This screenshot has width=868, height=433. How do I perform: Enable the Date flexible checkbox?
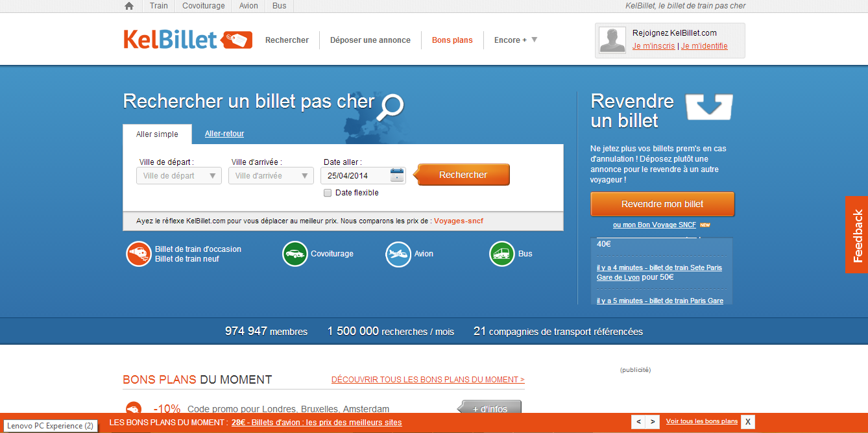pyautogui.click(x=328, y=193)
